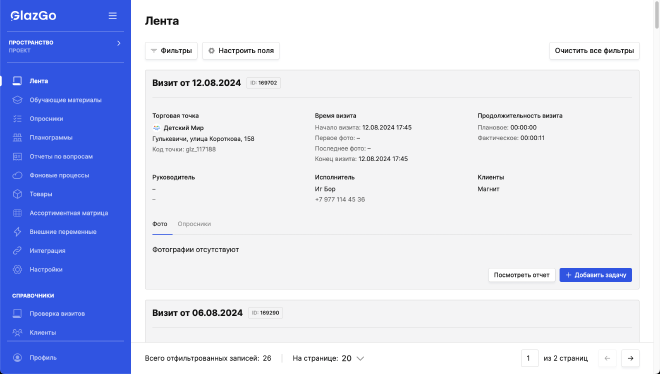Click the funnel icon in Фильтры

[154, 51]
